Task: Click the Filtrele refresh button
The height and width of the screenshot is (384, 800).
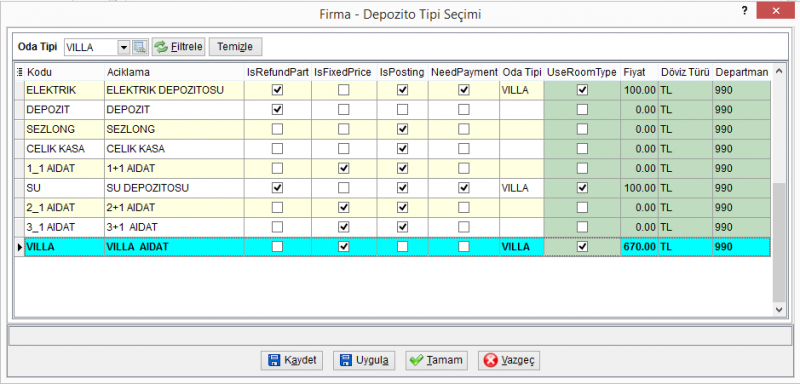Action: click(179, 47)
